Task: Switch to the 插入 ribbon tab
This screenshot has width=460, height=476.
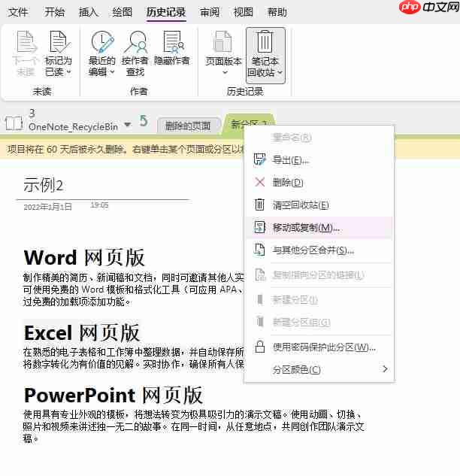Action: click(88, 12)
